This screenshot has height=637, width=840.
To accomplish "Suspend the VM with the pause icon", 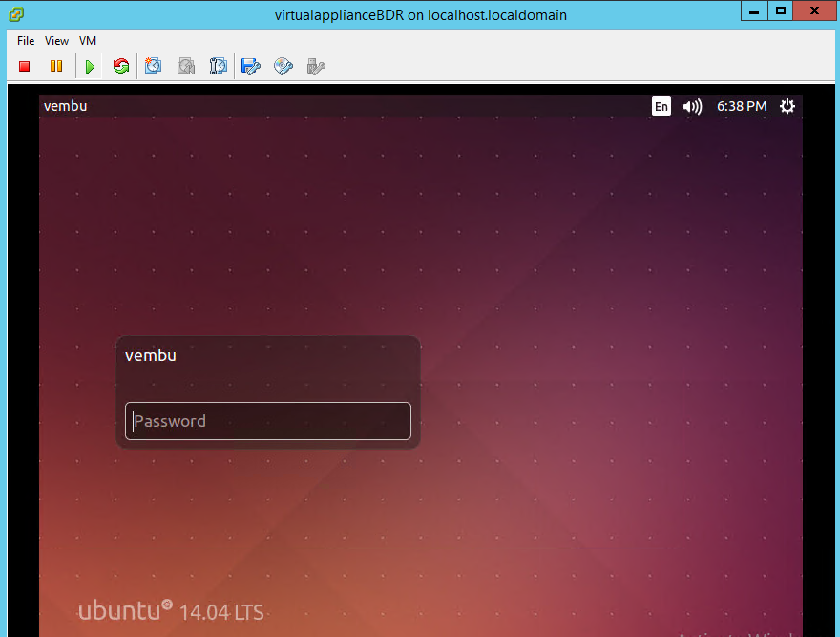I will click(x=56, y=66).
